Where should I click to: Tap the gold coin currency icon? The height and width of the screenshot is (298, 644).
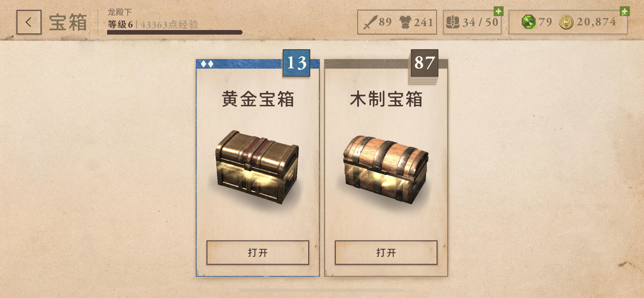[566, 22]
